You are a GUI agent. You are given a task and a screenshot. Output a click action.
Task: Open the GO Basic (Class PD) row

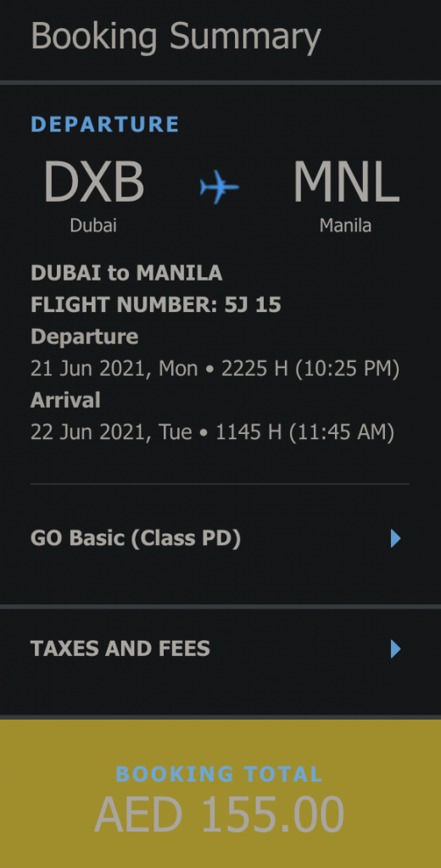point(220,538)
